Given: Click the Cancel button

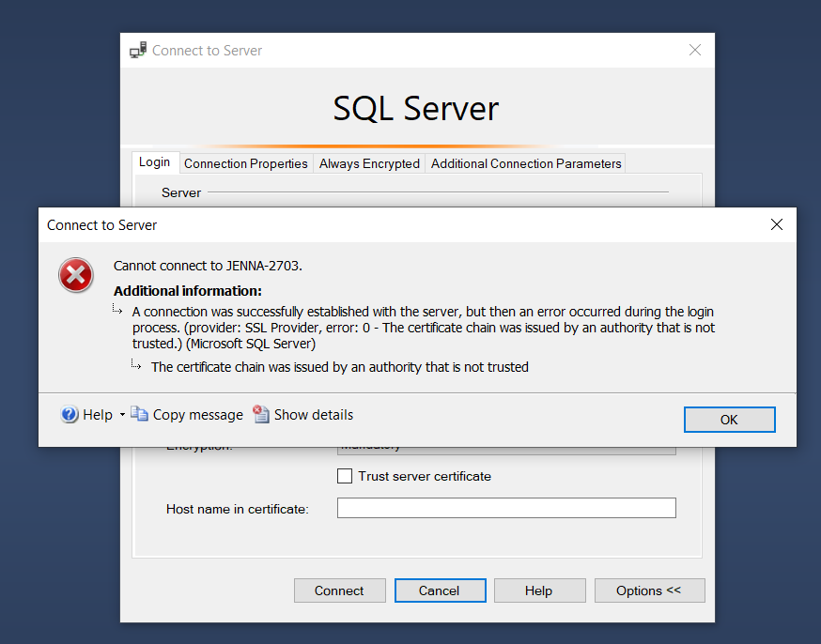Looking at the screenshot, I should pyautogui.click(x=440, y=590).
